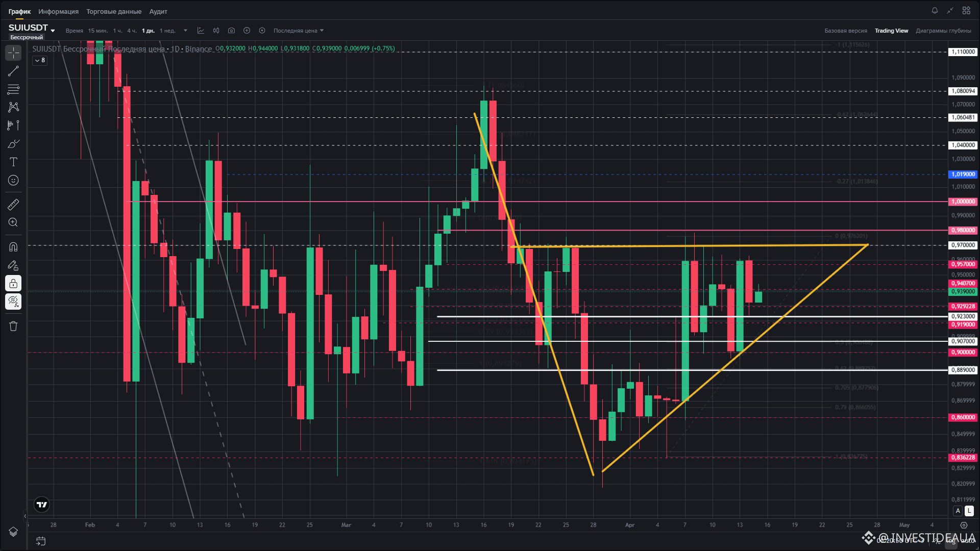Toggle logarithmic scale L button
This screenshot has width=980, height=551.
coord(969,511)
